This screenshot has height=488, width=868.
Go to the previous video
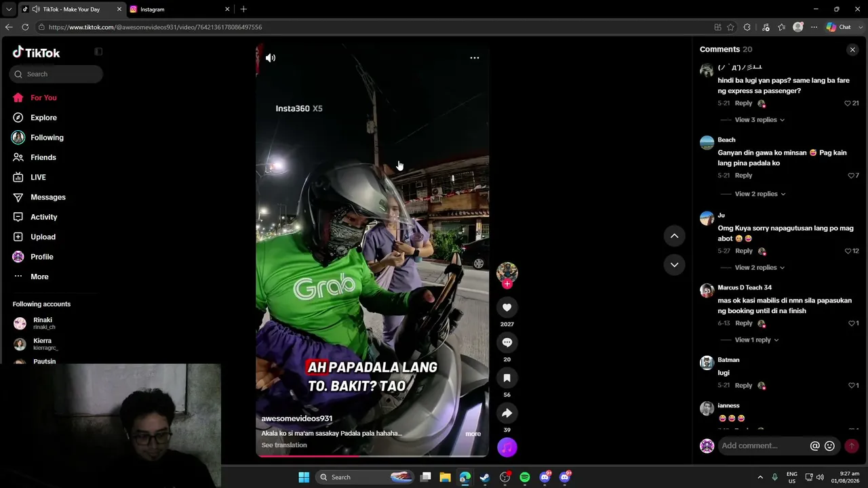click(674, 236)
